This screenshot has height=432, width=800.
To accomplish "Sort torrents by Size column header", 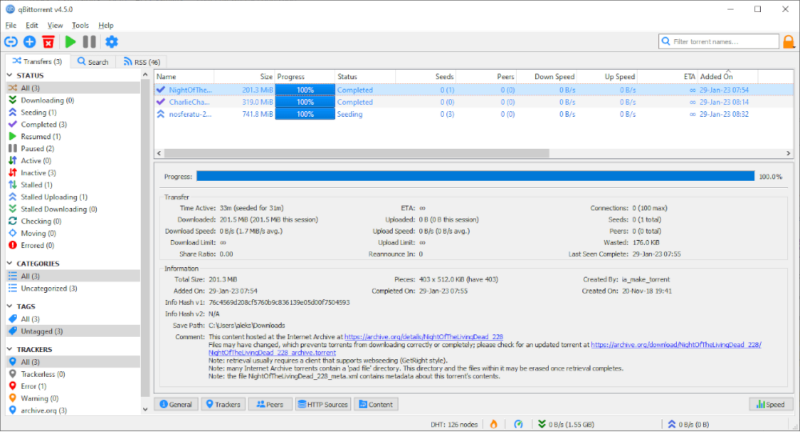I will pos(244,77).
